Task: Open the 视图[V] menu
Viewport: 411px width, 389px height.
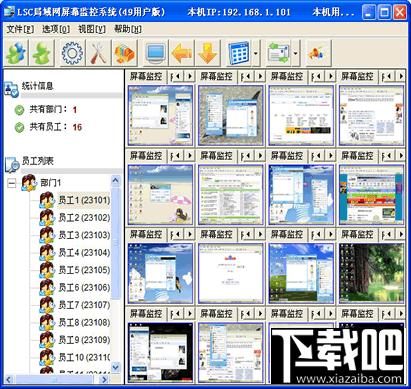Action: click(x=92, y=29)
